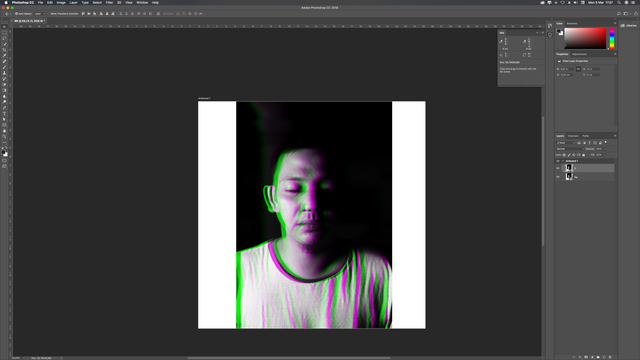
Task: Click the canvas vertical scrollbar
Action: pos(543,181)
